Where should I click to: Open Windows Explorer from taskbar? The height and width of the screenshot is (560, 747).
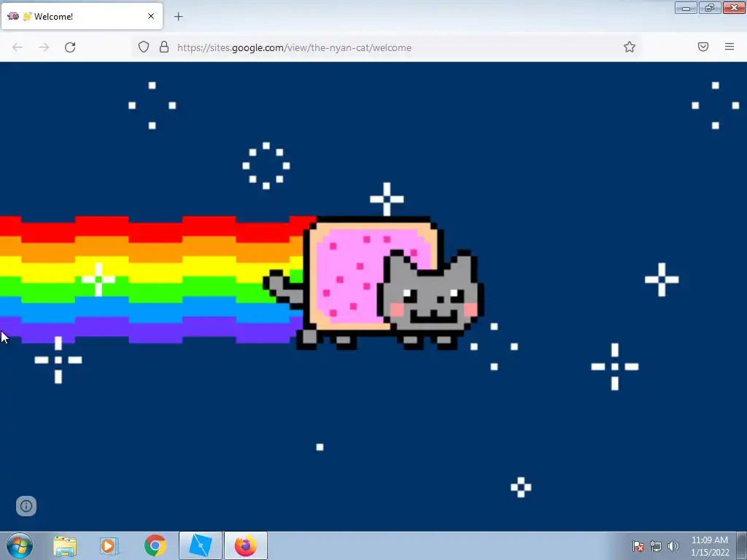pyautogui.click(x=65, y=546)
